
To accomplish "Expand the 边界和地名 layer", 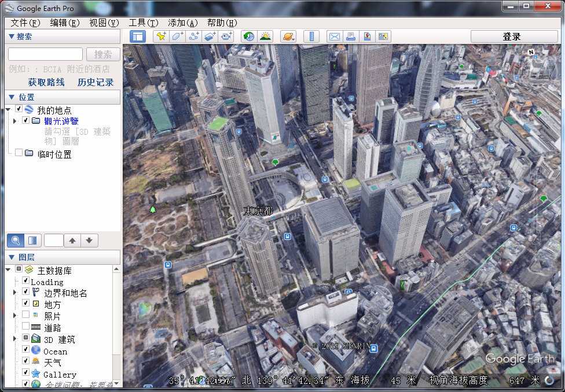I will (15, 293).
